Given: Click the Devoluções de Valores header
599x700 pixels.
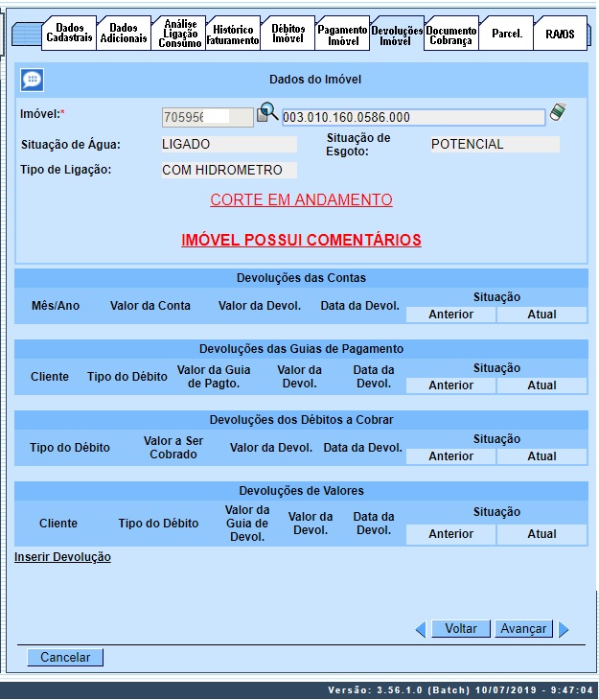Looking at the screenshot, I should point(301,491).
